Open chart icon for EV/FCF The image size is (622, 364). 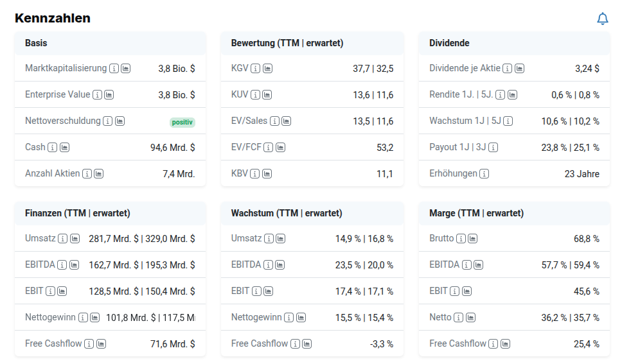coord(280,148)
